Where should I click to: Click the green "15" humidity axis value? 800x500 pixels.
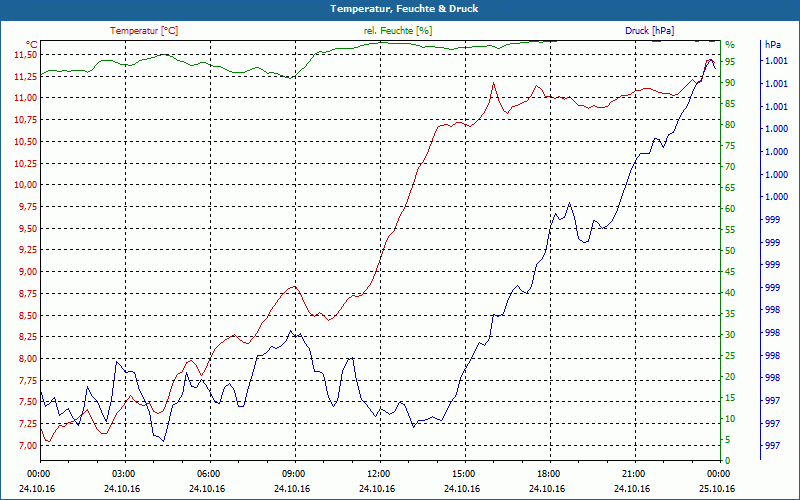tap(730, 398)
